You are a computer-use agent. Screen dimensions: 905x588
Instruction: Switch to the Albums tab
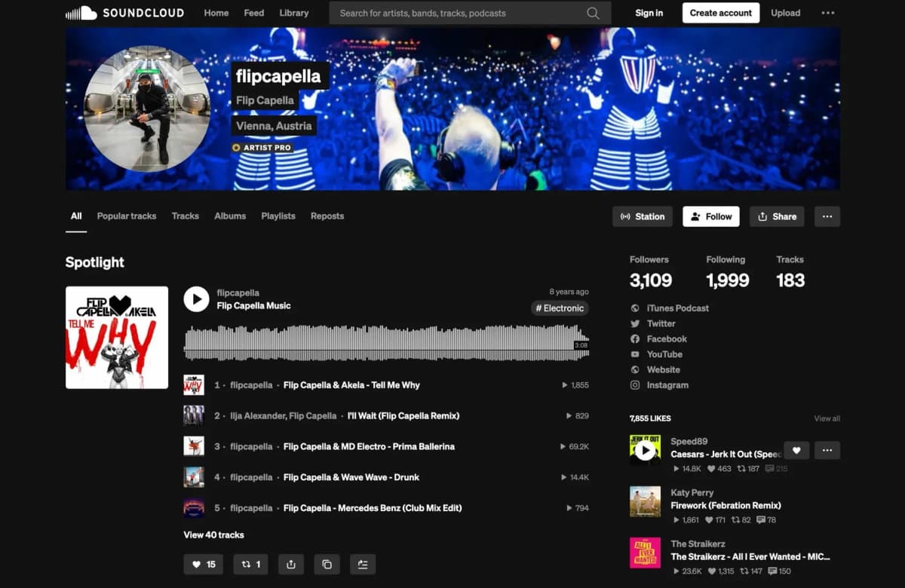[230, 216]
